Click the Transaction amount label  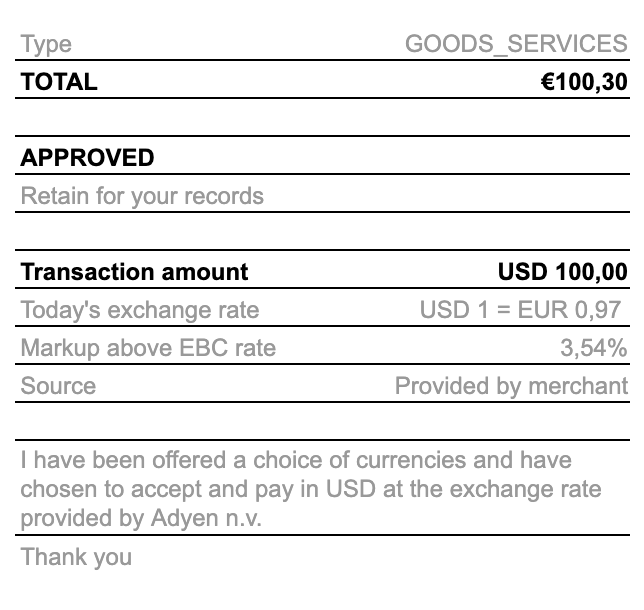point(134,272)
